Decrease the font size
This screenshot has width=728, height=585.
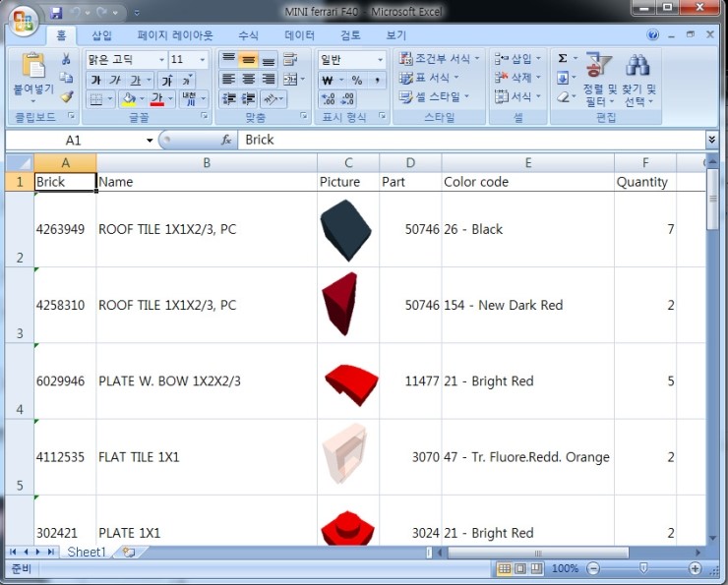click(187, 81)
